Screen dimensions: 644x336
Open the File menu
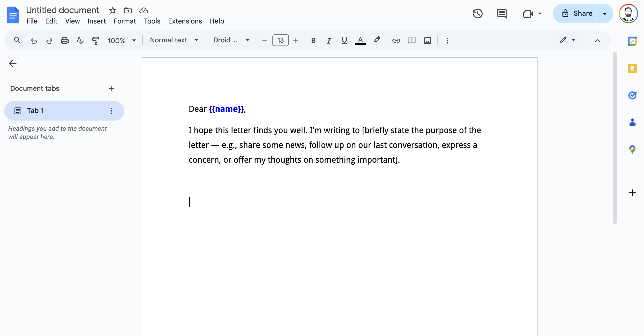[32, 21]
